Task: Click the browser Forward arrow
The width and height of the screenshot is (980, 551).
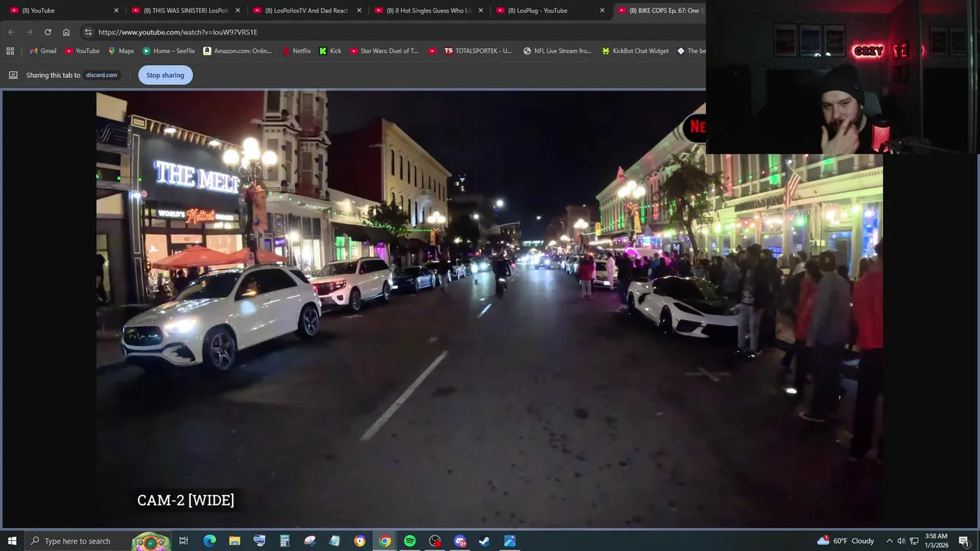Action: (x=29, y=32)
